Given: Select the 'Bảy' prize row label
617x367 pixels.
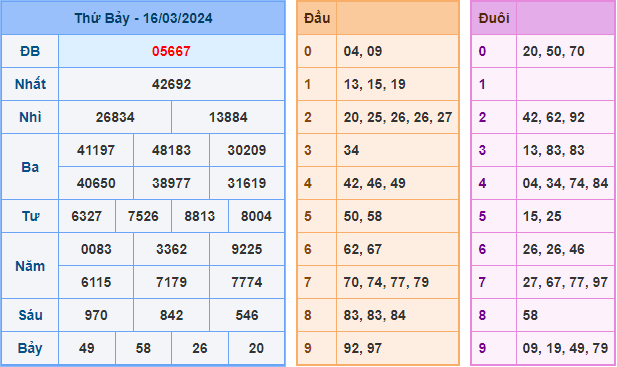Looking at the screenshot, I should coord(30,349).
